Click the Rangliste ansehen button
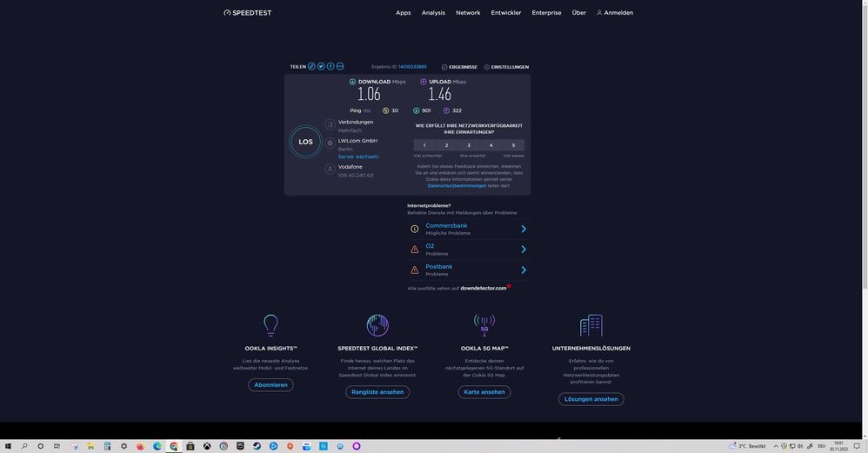868x453 pixels. coord(377,392)
